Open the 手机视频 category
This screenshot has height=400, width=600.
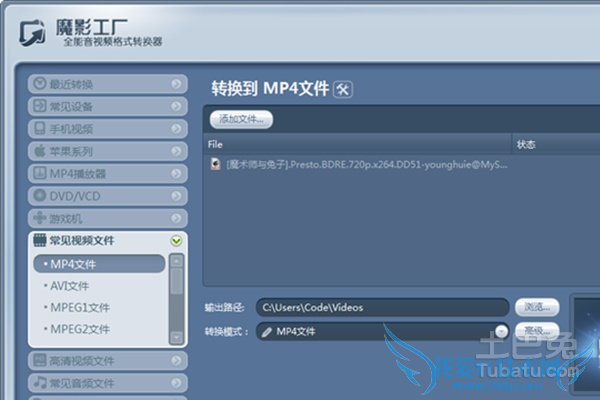[x=108, y=129]
